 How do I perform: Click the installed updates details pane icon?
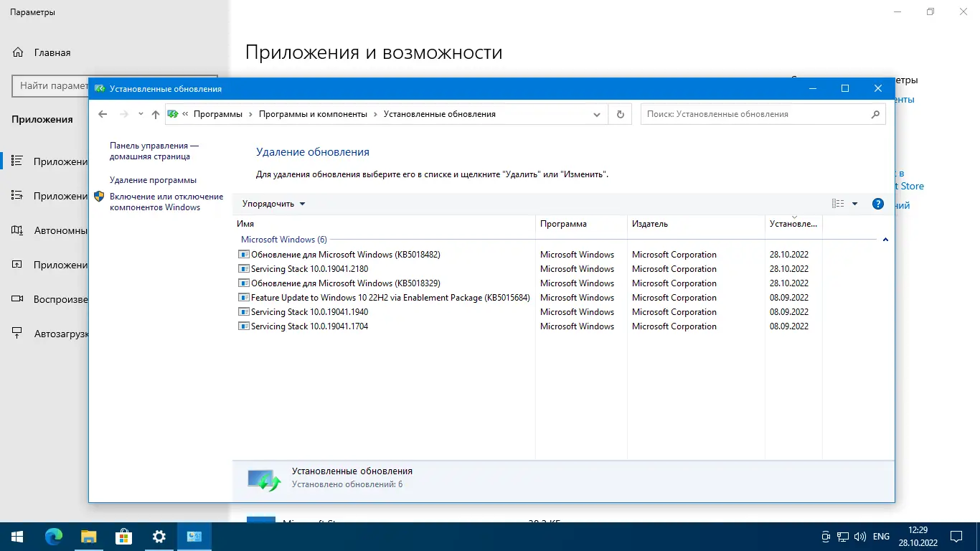264,480
